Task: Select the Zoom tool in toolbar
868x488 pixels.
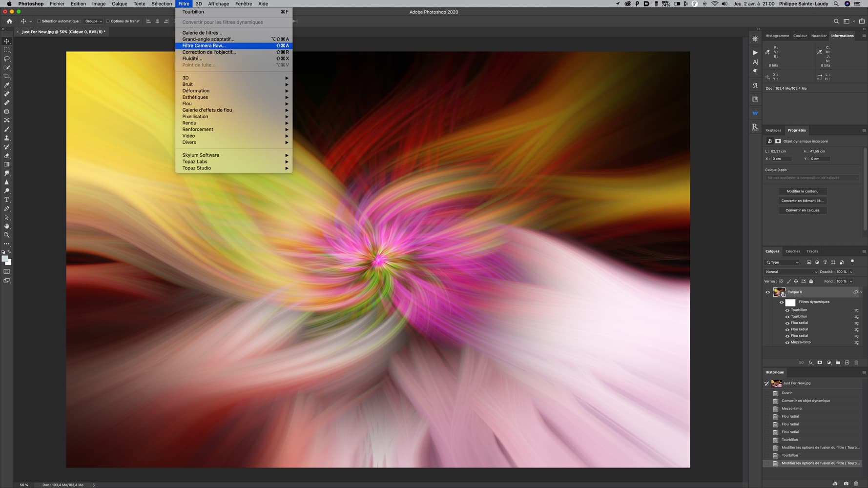Action: click(x=7, y=235)
